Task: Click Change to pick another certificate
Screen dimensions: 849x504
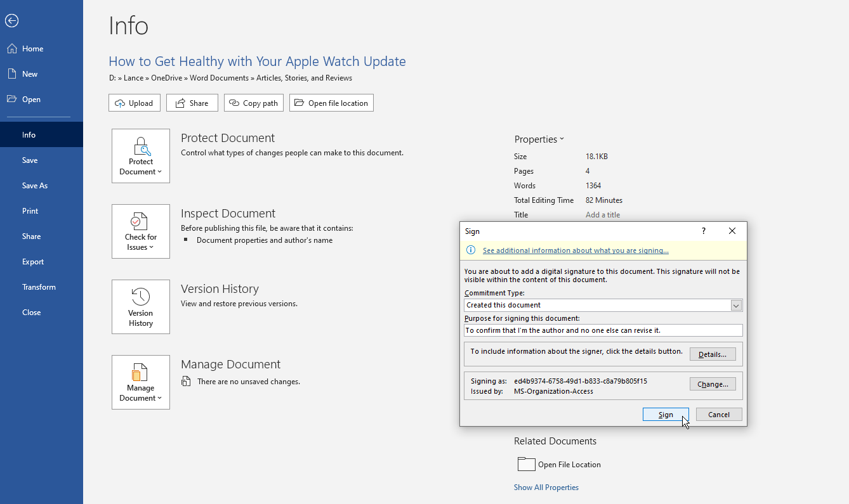Action: point(712,384)
